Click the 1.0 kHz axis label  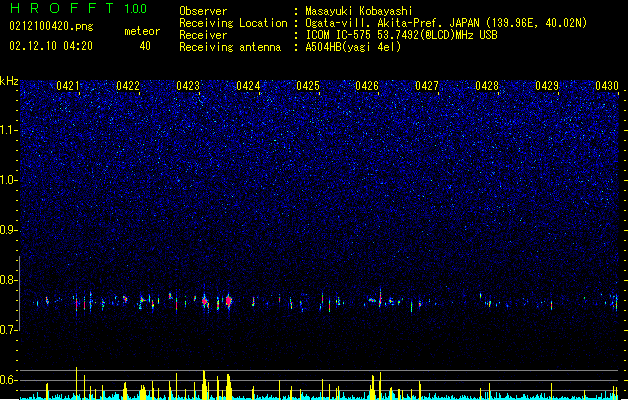click(x=9, y=180)
